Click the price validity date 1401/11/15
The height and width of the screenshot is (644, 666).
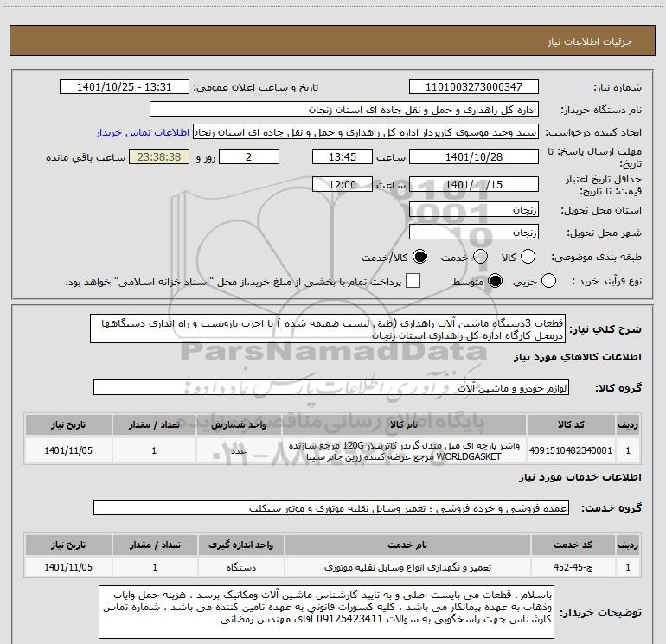(474, 184)
